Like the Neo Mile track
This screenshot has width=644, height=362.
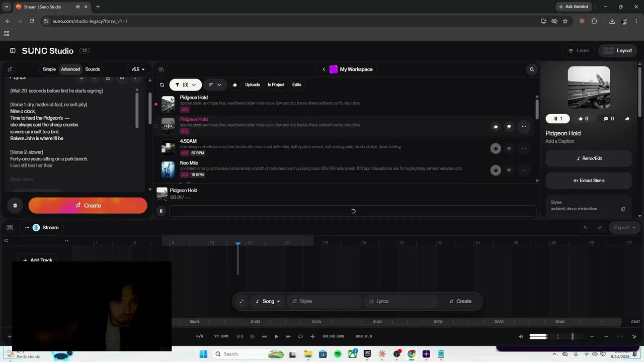496,170
